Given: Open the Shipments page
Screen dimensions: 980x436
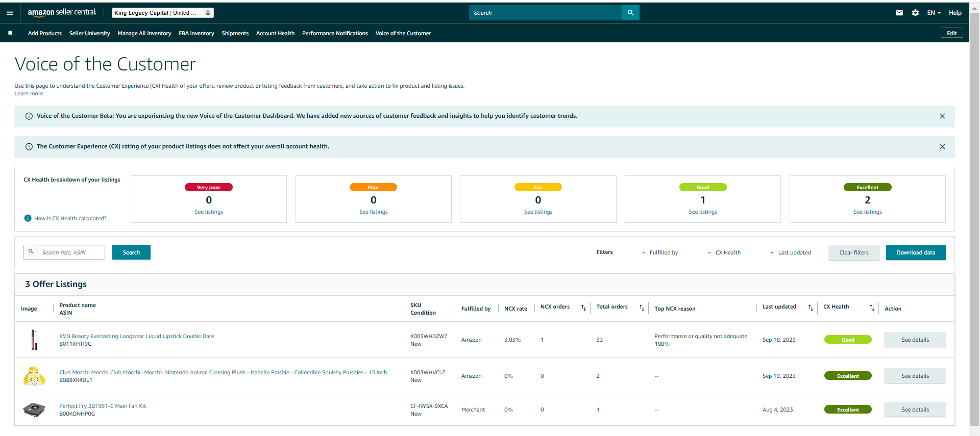Looking at the screenshot, I should (x=235, y=33).
